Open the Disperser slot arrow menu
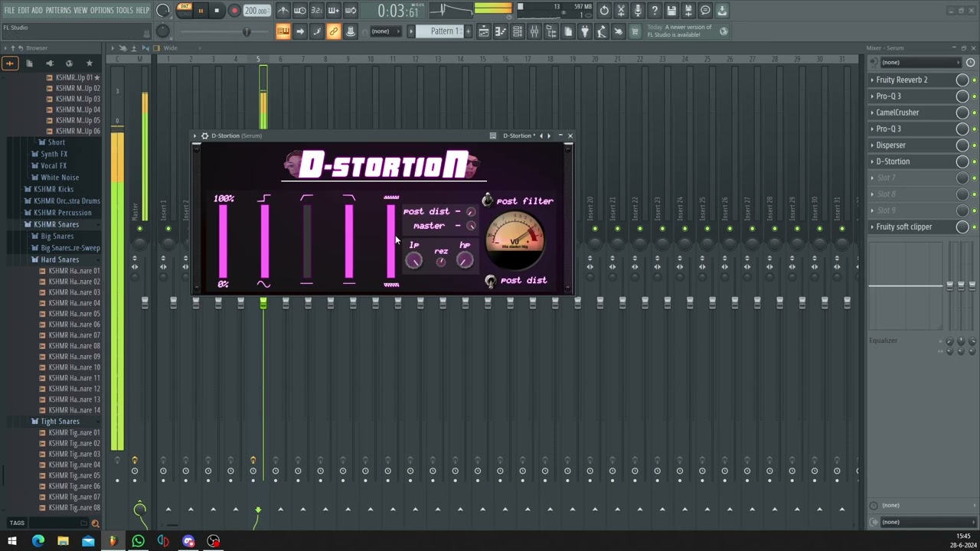This screenshot has width=980, height=551. pos(872,145)
